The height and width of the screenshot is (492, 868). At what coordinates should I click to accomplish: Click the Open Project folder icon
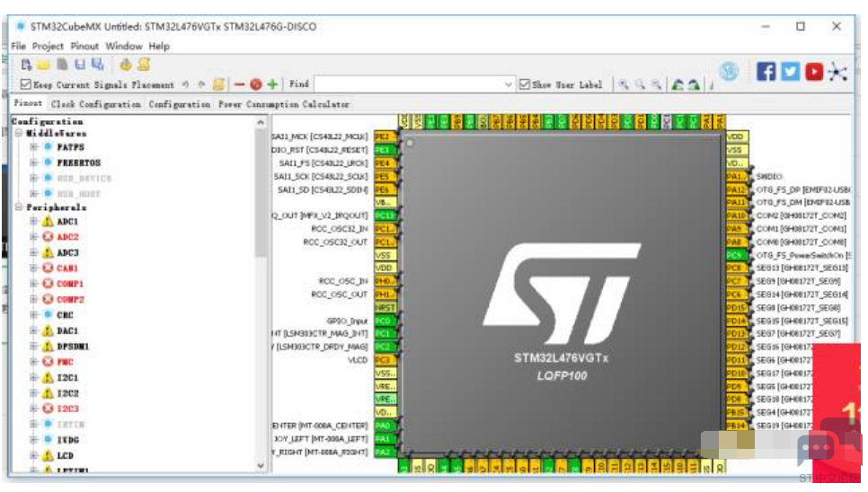[44, 66]
